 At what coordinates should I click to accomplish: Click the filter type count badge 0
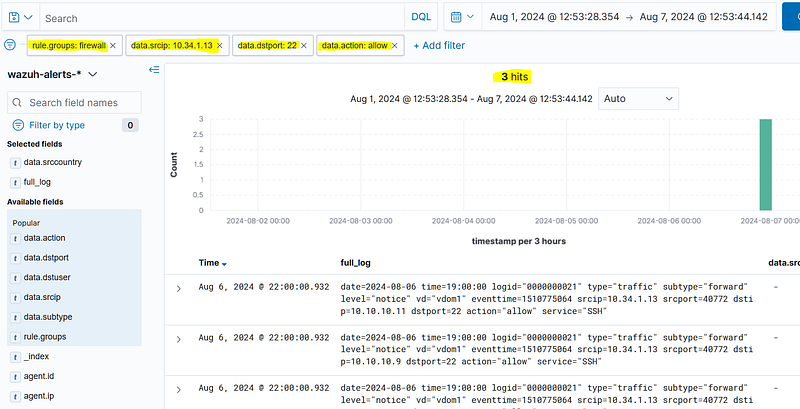click(130, 125)
